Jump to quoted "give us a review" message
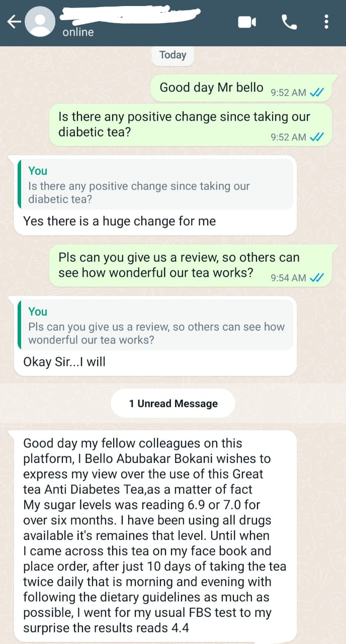This screenshot has width=346, height=644. (x=155, y=327)
